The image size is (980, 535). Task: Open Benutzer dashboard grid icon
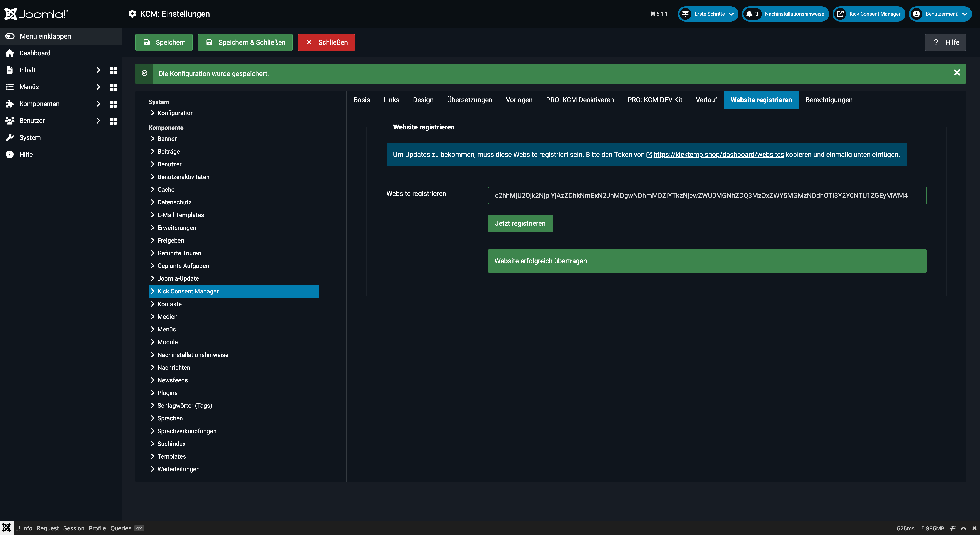coord(113,121)
